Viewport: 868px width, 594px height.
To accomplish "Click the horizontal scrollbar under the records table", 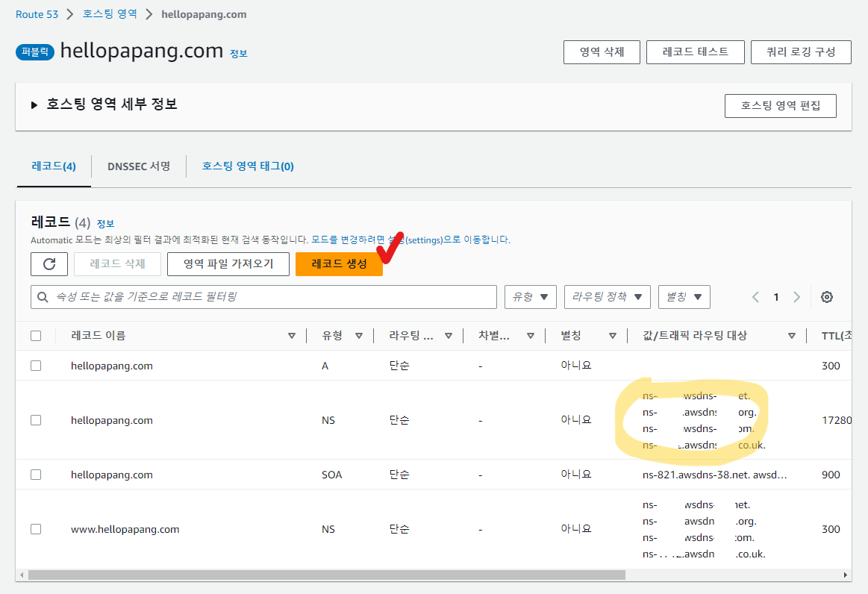I will (x=326, y=575).
